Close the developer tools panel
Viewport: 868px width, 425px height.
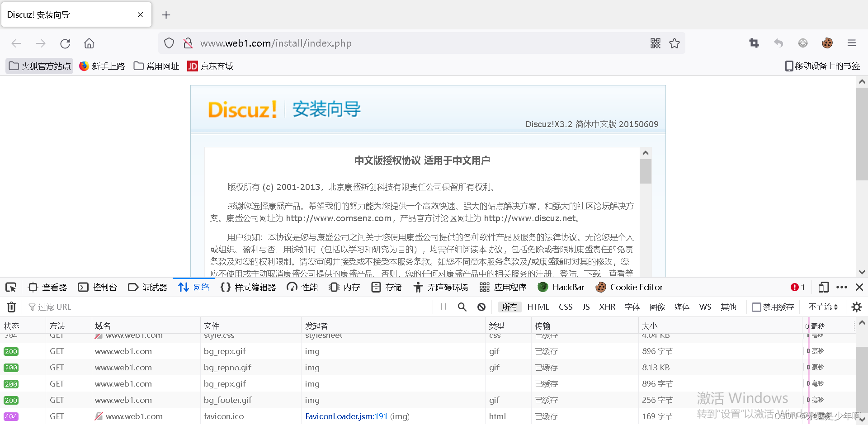coord(859,287)
